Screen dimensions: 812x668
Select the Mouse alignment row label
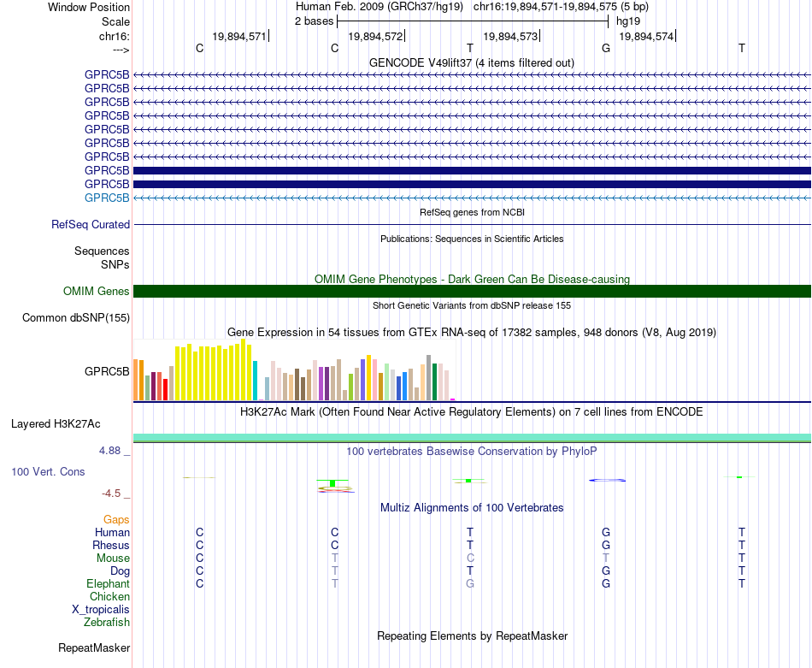coord(113,559)
